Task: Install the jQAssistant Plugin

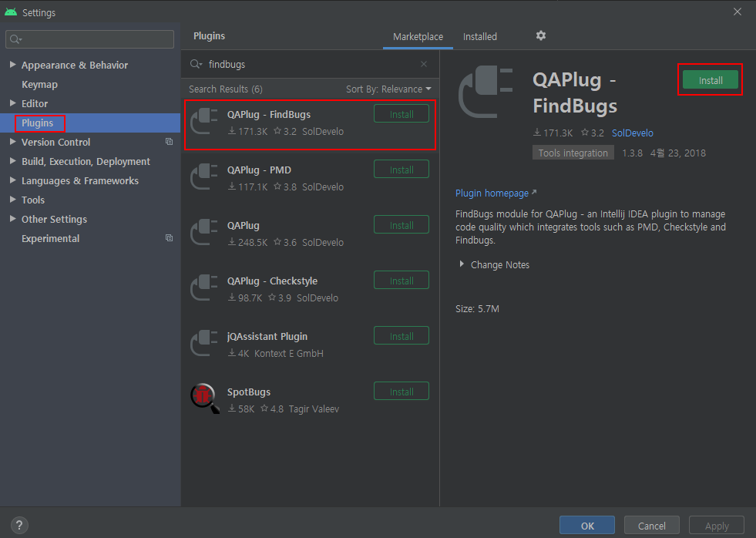Action: 402,336
